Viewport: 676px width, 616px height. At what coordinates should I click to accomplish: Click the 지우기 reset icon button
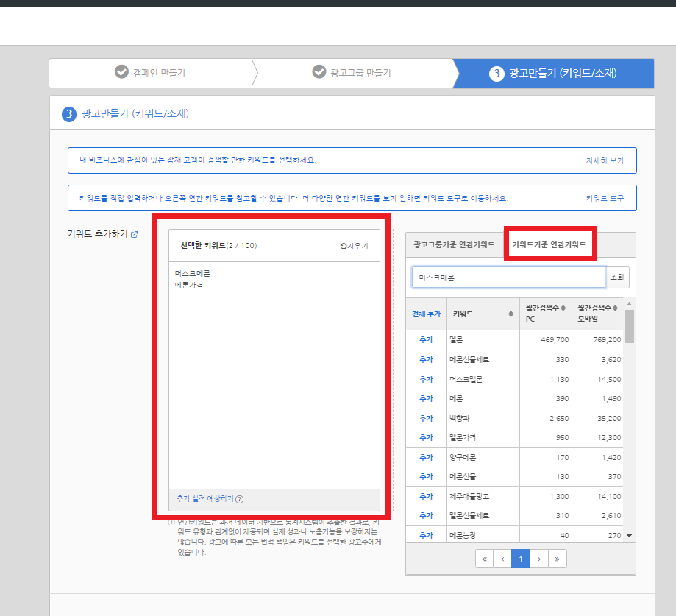(x=354, y=246)
